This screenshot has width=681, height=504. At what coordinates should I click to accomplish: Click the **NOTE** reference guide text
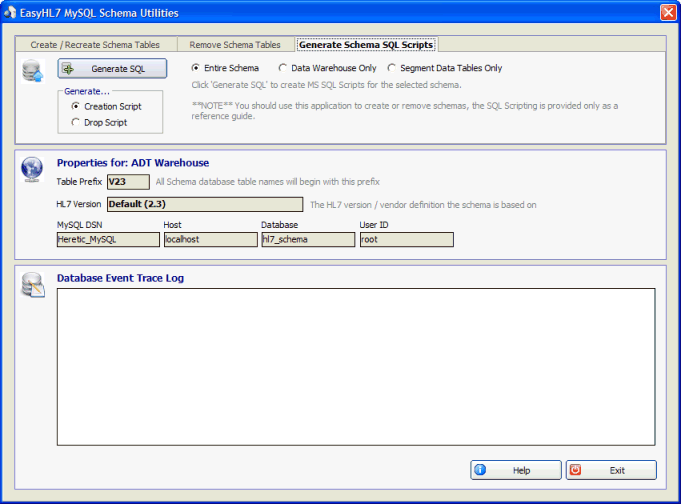tap(405, 111)
